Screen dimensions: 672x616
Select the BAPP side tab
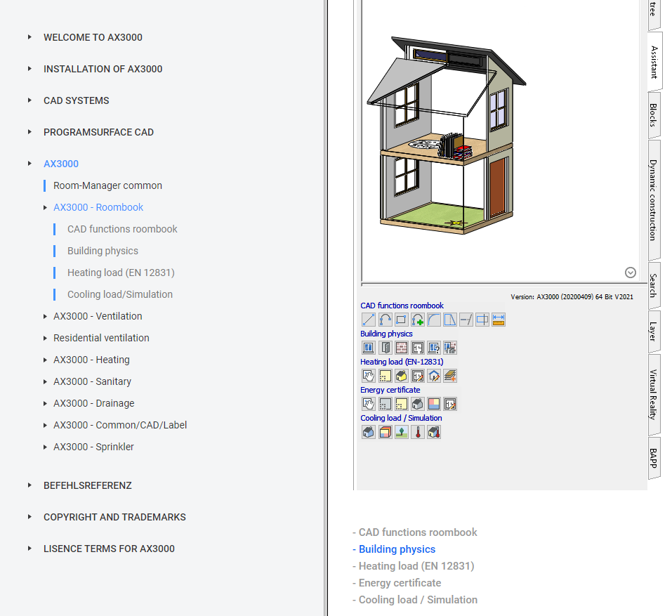pyautogui.click(x=654, y=458)
